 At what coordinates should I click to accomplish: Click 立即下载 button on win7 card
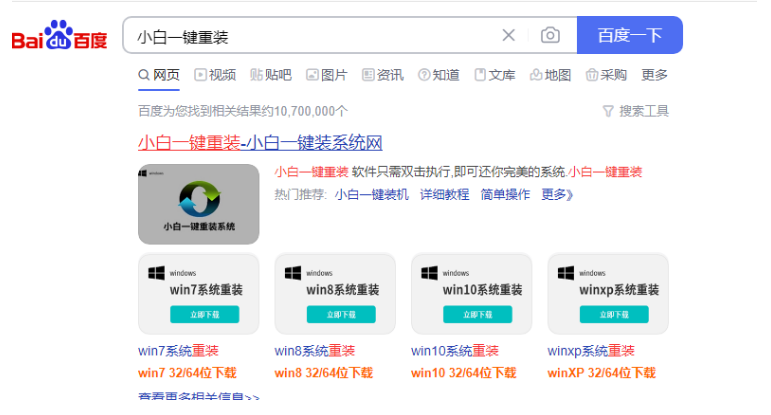coord(205,314)
